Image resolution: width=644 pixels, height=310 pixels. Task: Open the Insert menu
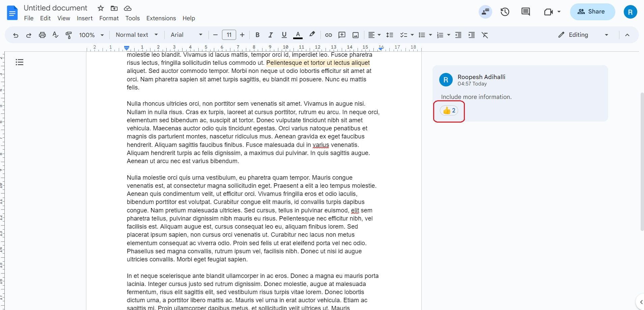click(85, 18)
